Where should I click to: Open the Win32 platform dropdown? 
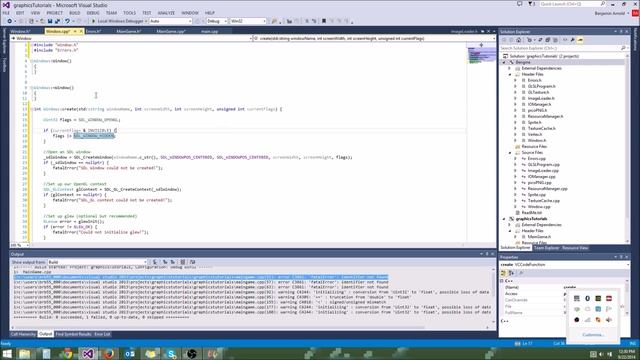(248, 21)
